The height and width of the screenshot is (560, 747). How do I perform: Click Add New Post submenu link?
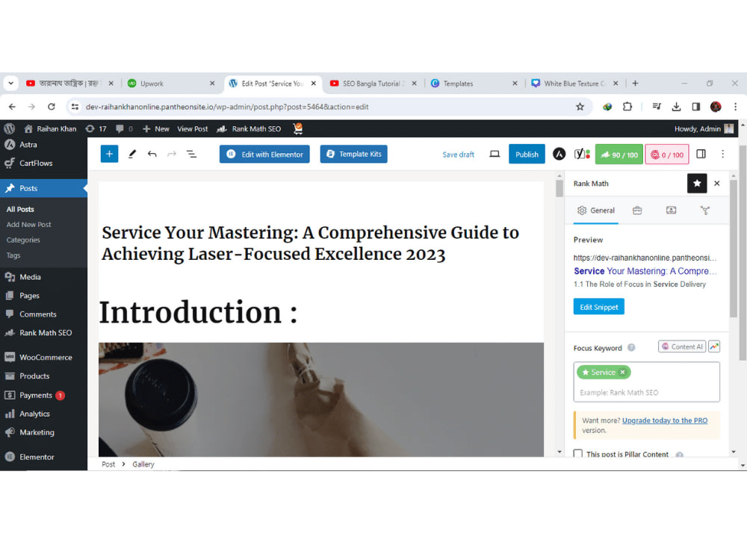pos(28,224)
